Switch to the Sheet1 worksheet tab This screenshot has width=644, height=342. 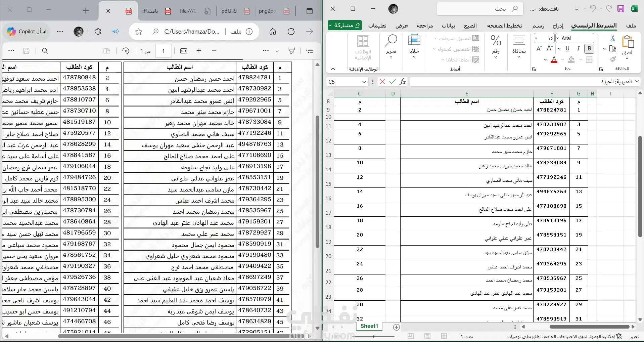point(369,326)
